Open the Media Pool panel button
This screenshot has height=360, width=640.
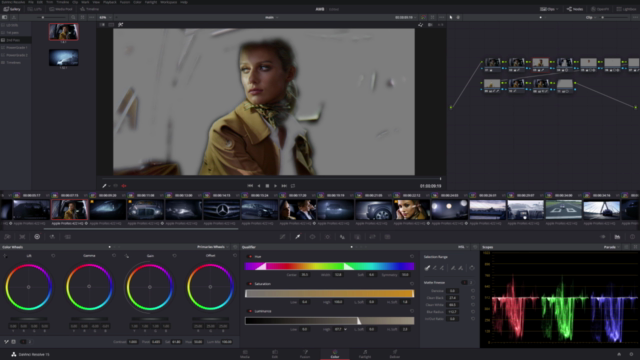pyautogui.click(x=61, y=9)
